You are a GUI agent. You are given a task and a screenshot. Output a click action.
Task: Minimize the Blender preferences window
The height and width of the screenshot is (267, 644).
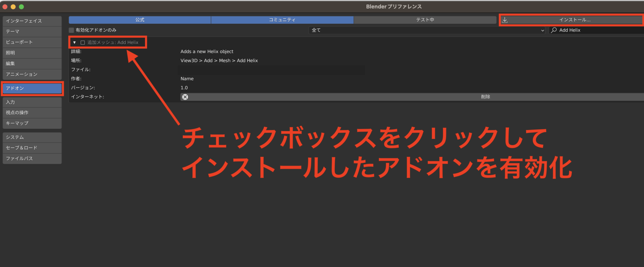[13, 7]
